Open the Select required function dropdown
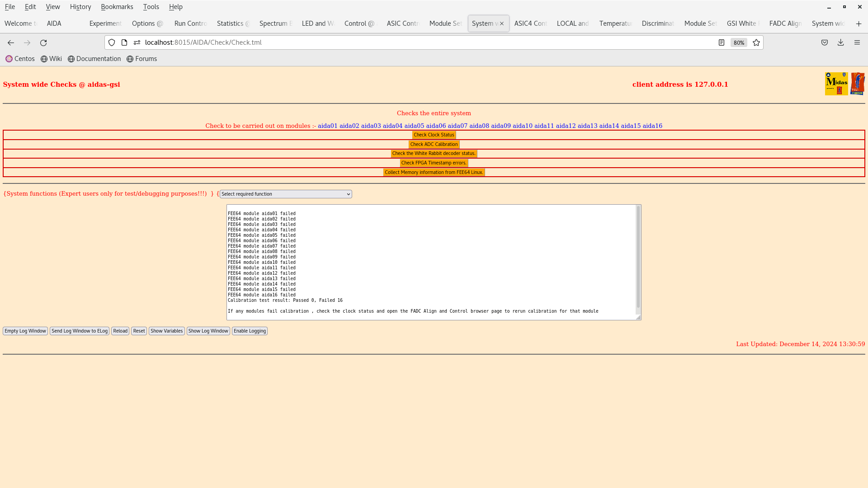 point(286,194)
